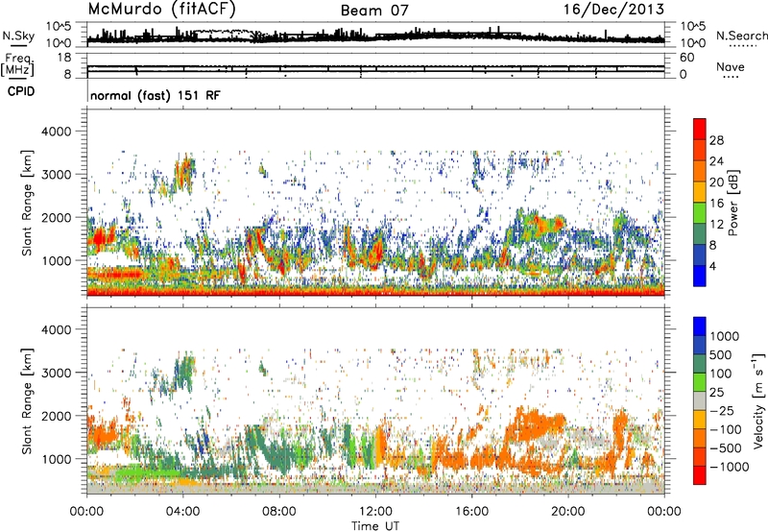Click the "08:00" time axis label
This screenshot has height=532, width=768.
279,512
